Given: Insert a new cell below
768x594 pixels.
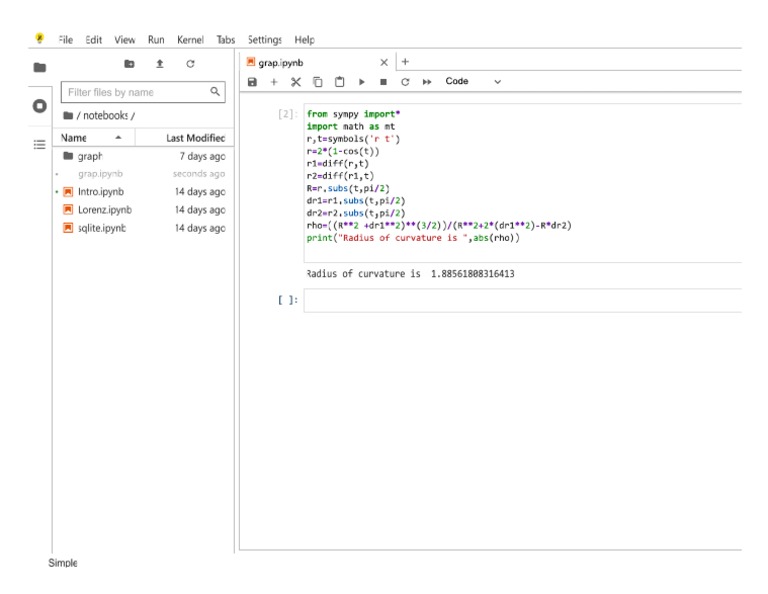Looking at the screenshot, I should (273, 81).
